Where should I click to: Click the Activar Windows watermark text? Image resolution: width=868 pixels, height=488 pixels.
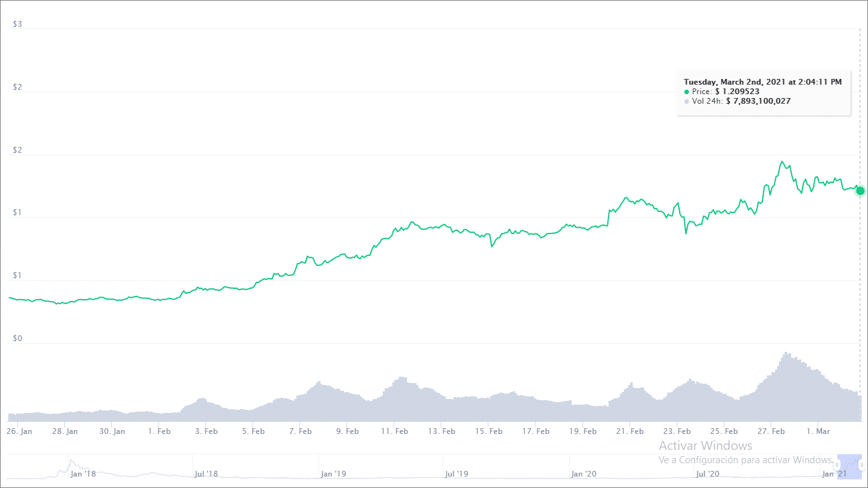tap(705, 445)
